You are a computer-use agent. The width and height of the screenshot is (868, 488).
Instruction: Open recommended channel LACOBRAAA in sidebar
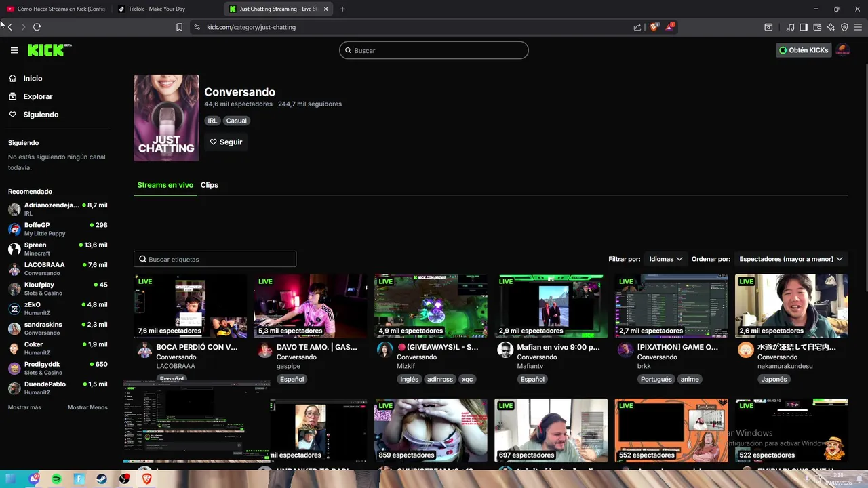coord(58,268)
